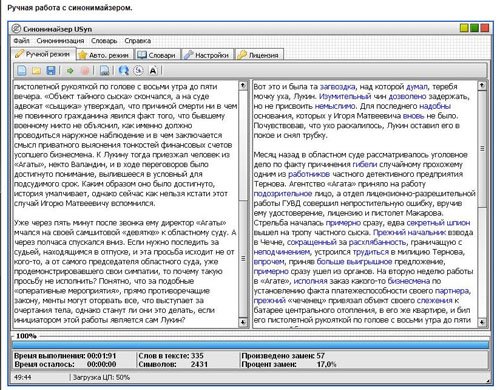Click the document-with-image toolbar icon
500x390 pixels.
(104, 71)
